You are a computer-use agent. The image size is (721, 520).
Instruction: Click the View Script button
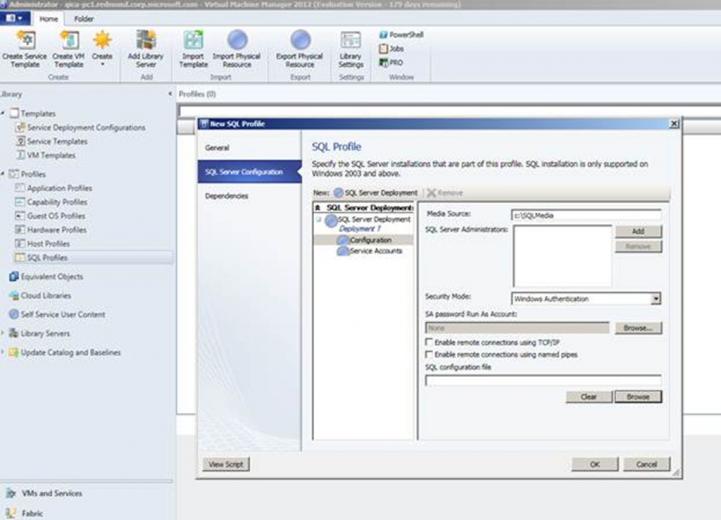(x=226, y=464)
